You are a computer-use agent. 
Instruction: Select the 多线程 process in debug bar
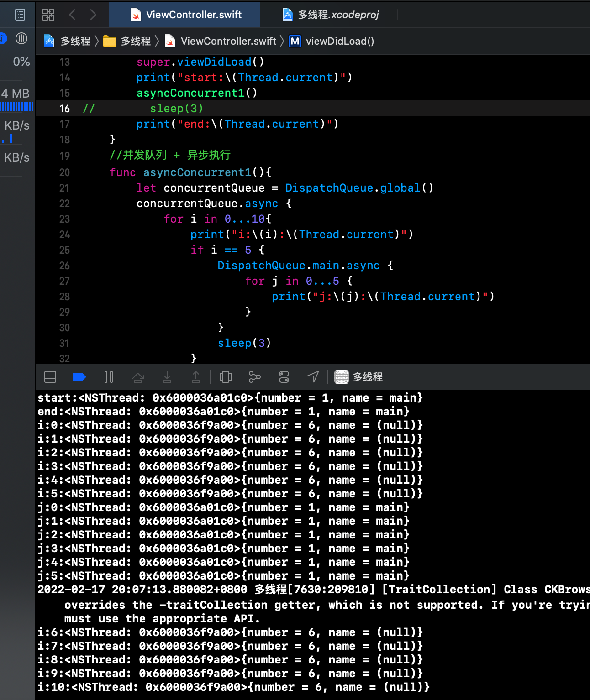tap(359, 377)
